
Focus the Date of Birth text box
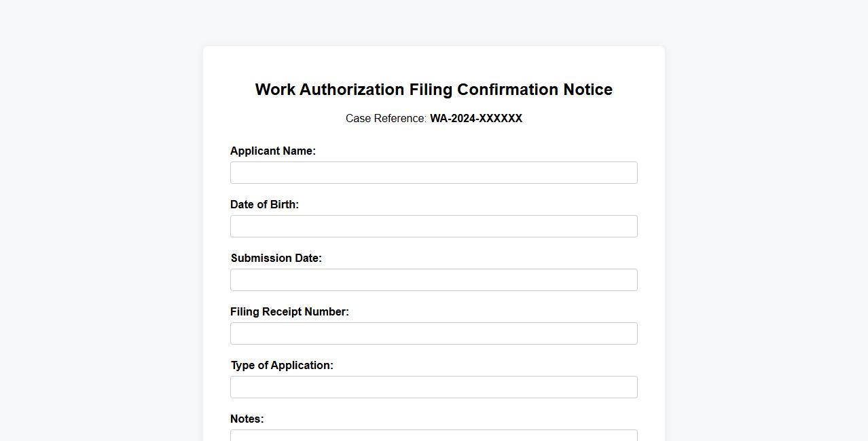click(x=433, y=227)
